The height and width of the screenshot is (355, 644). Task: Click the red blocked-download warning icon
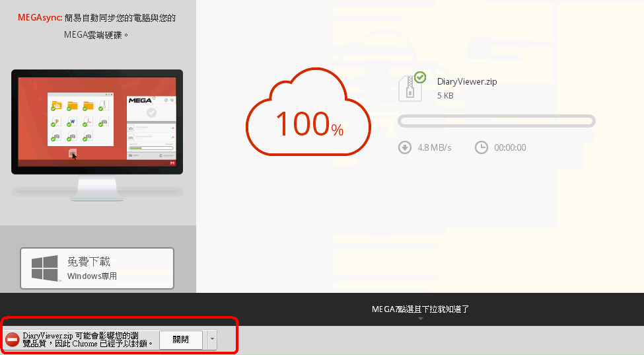pyautogui.click(x=13, y=340)
